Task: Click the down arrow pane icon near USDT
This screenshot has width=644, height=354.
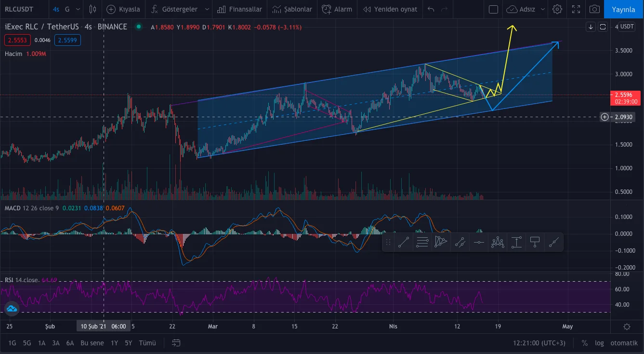Action: point(591,27)
